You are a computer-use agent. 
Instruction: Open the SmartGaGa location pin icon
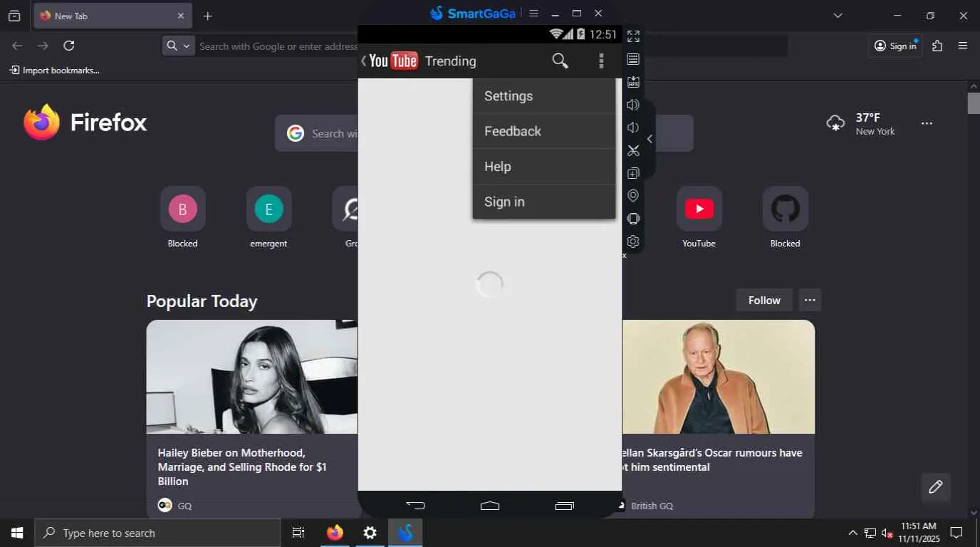(x=633, y=196)
